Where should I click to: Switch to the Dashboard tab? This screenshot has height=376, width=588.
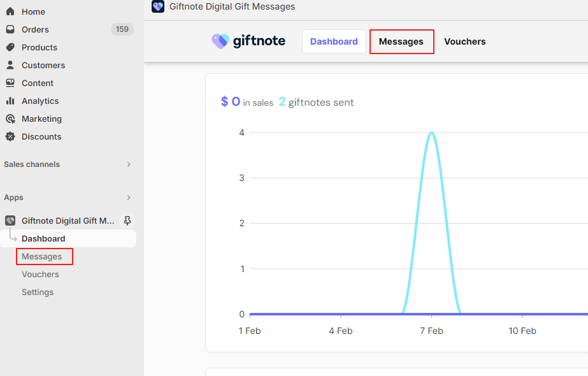[334, 41]
